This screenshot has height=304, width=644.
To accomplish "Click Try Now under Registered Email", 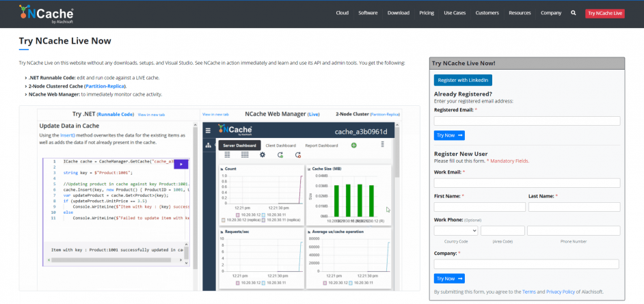I will pos(449,135).
